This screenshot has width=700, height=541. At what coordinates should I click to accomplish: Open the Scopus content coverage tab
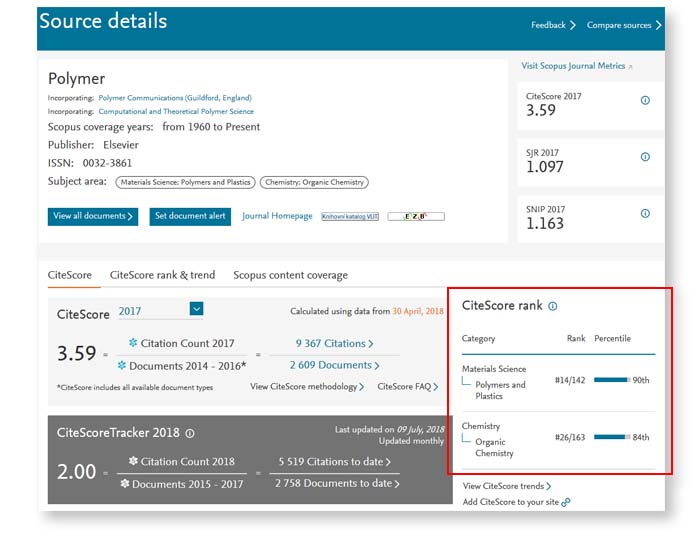coord(291,275)
